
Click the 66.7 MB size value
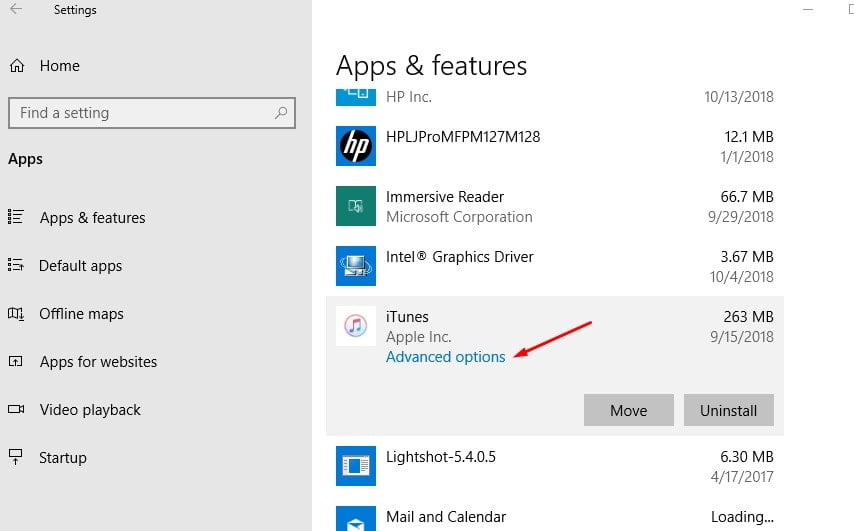(747, 197)
